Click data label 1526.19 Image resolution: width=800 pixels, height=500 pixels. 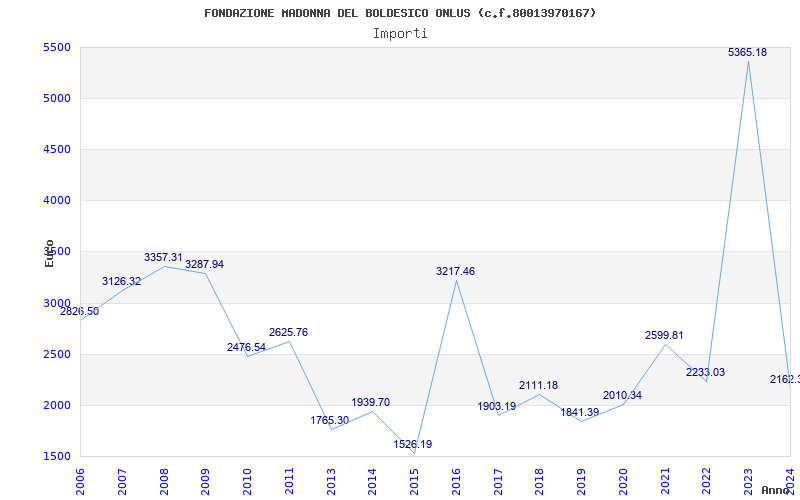pyautogui.click(x=412, y=444)
